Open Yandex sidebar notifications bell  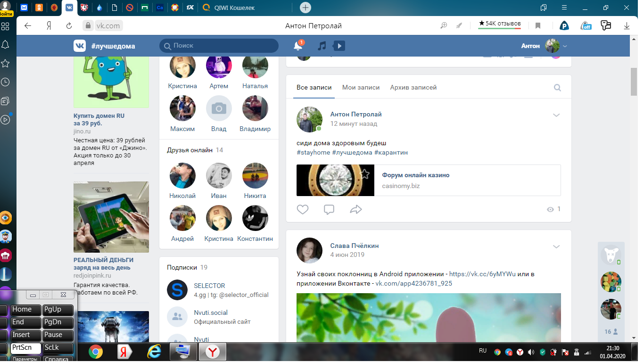coord(6,45)
